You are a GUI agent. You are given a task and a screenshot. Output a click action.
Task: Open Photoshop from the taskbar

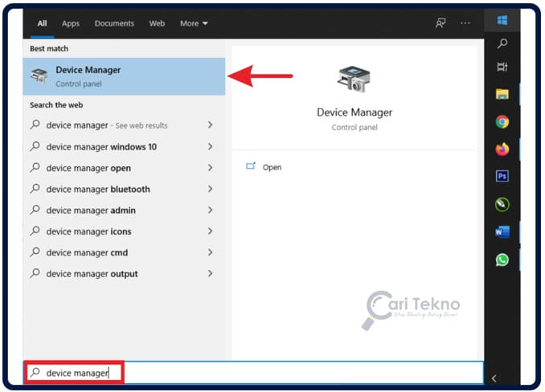(502, 177)
